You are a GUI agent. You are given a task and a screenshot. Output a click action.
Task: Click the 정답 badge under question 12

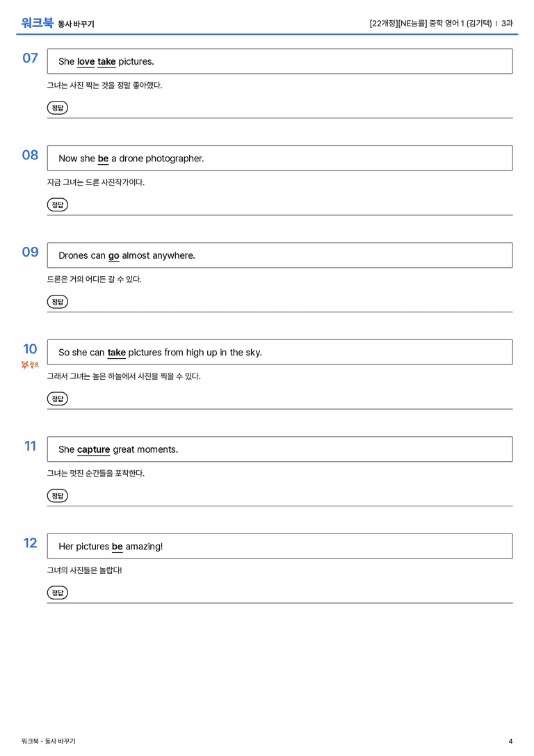(x=57, y=592)
